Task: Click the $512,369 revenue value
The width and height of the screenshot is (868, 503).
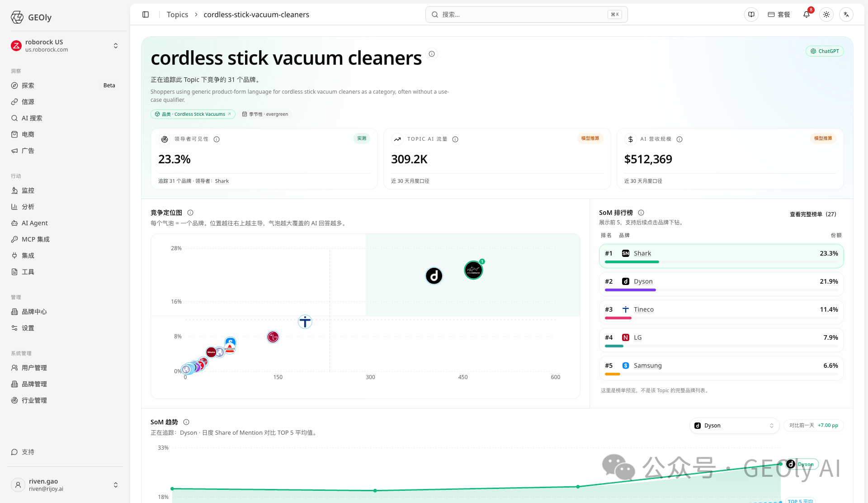Action: tap(648, 159)
